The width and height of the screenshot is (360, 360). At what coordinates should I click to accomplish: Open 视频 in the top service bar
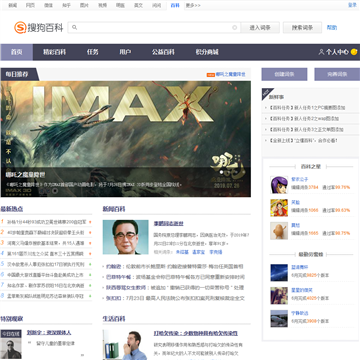point(102,5)
